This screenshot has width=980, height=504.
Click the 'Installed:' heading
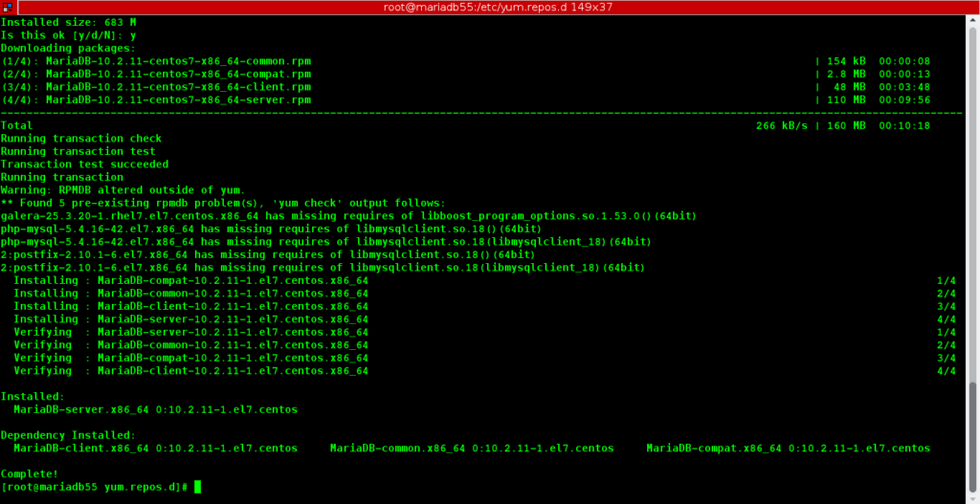[x=33, y=397]
